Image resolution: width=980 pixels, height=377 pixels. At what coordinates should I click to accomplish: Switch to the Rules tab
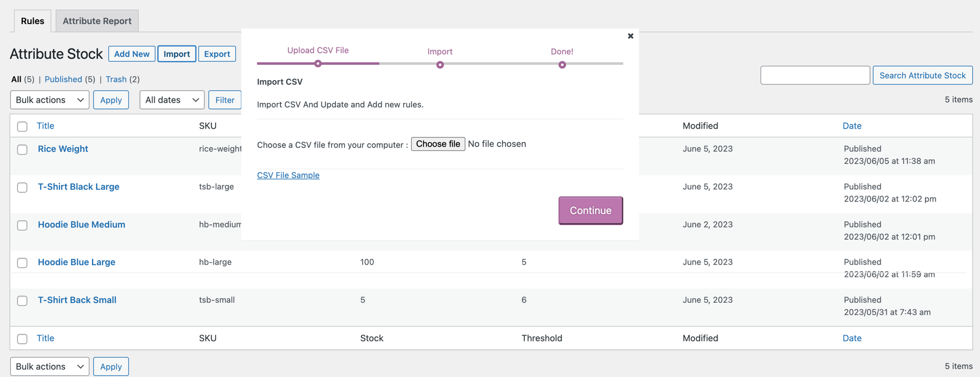click(32, 21)
